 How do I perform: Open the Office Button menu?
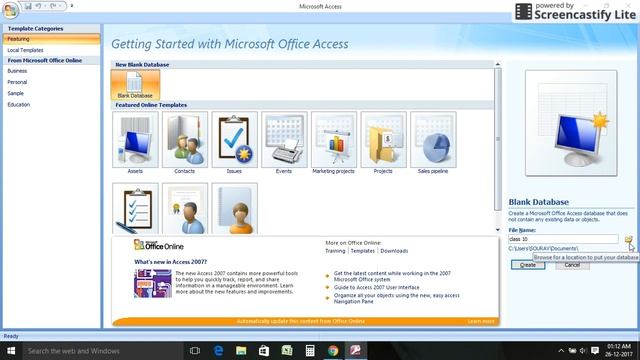pyautogui.click(x=10, y=10)
